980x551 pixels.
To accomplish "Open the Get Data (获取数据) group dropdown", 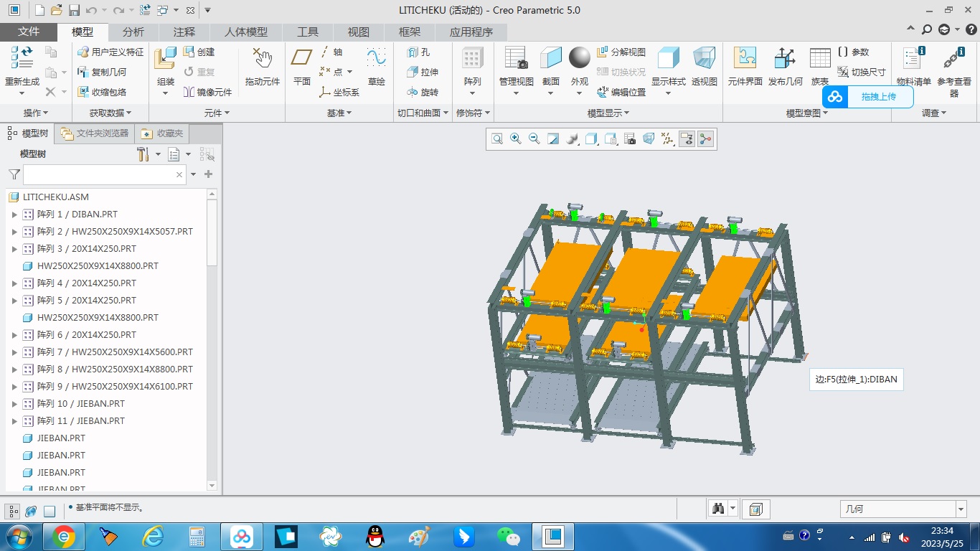I will [110, 113].
